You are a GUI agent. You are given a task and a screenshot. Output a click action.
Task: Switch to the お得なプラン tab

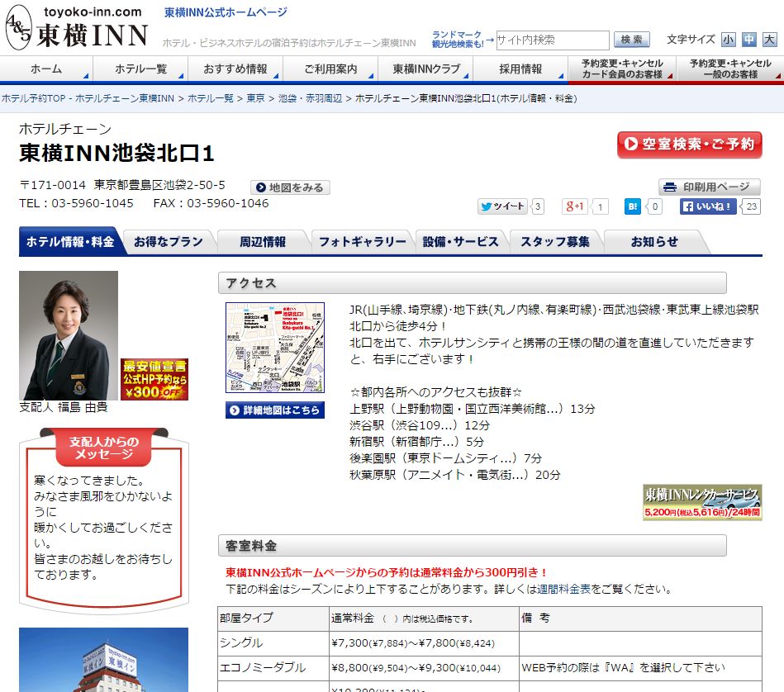pyautogui.click(x=169, y=242)
